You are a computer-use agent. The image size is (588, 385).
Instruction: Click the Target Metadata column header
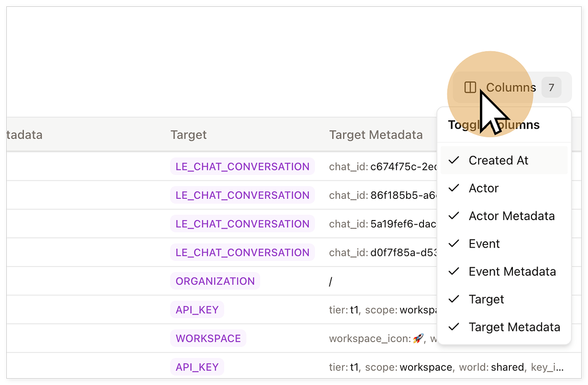[x=376, y=135]
